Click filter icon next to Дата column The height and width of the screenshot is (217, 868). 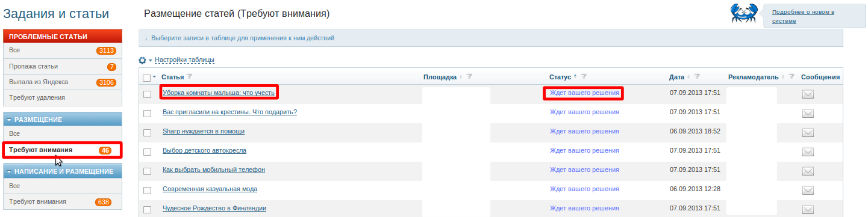coord(697,77)
